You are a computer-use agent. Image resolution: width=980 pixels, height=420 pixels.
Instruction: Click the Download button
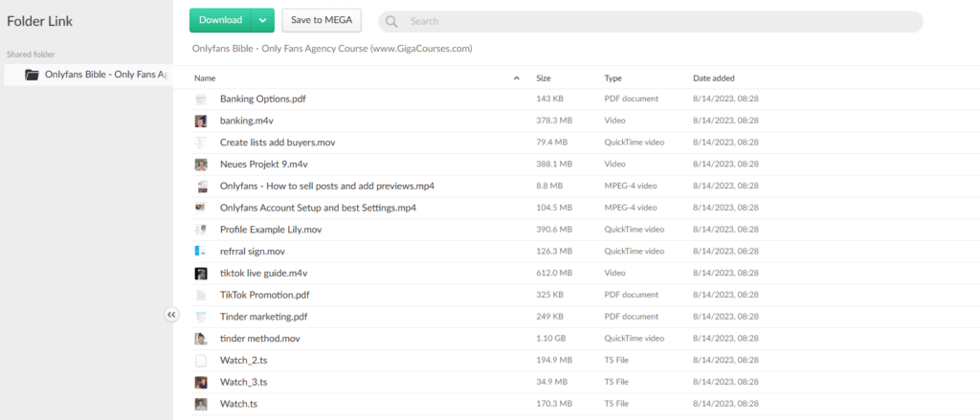pos(221,20)
